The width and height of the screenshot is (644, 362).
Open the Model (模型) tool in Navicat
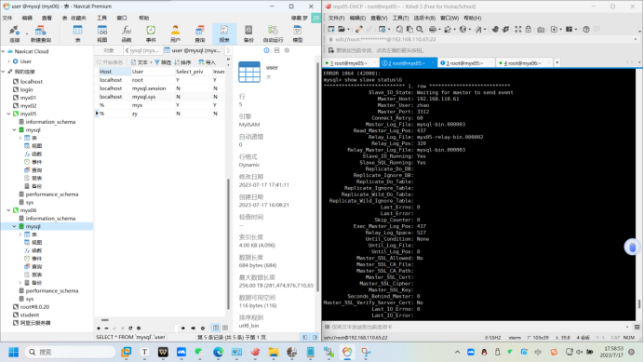coord(298,34)
